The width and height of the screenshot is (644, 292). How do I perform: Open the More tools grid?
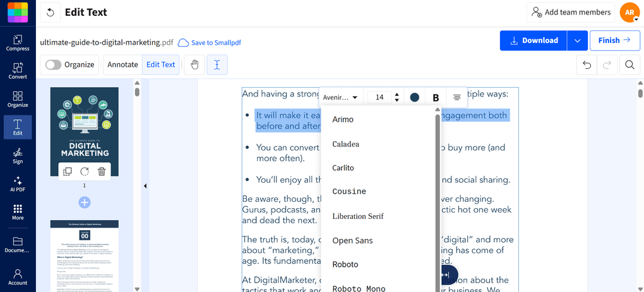(18, 212)
